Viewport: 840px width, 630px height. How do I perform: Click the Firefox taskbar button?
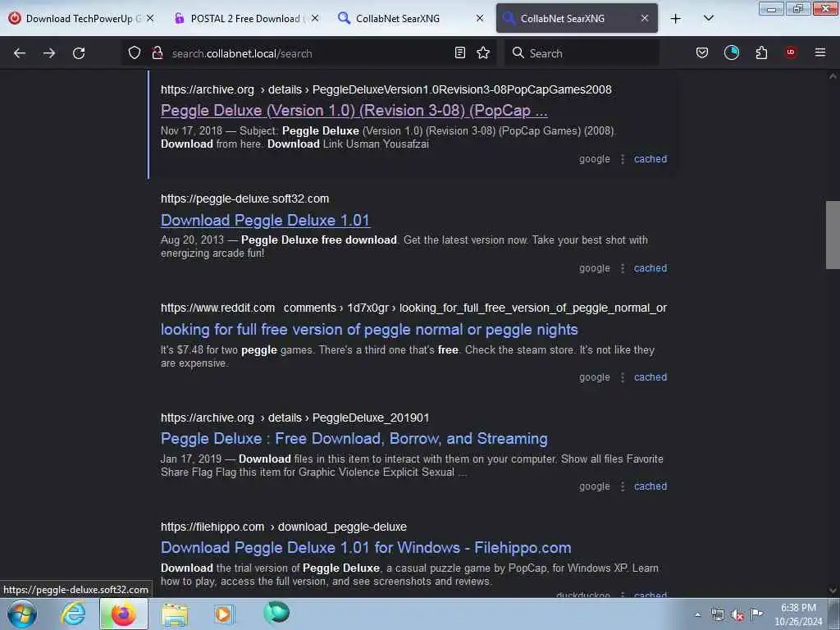[124, 614]
